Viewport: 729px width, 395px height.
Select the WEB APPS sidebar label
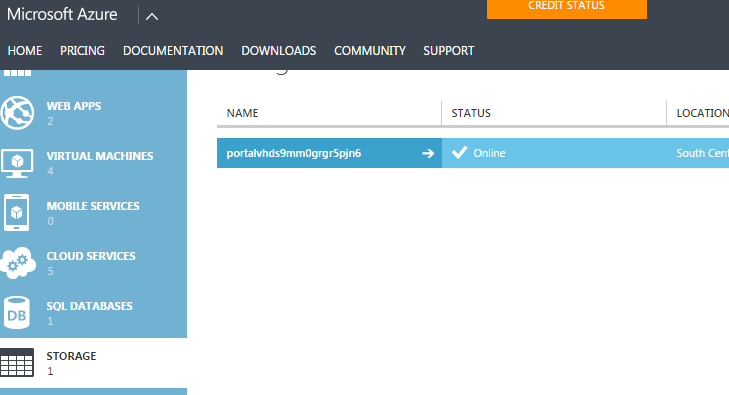[x=74, y=106]
